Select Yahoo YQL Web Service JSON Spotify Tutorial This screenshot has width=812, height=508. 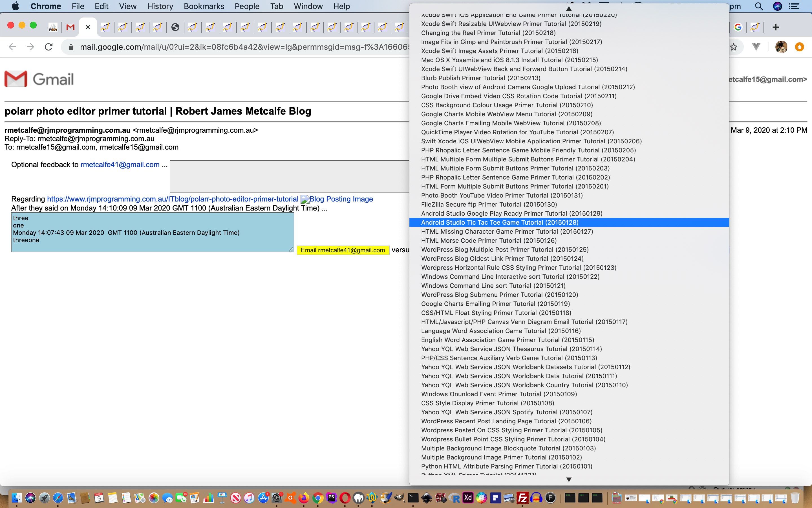(x=569, y=412)
